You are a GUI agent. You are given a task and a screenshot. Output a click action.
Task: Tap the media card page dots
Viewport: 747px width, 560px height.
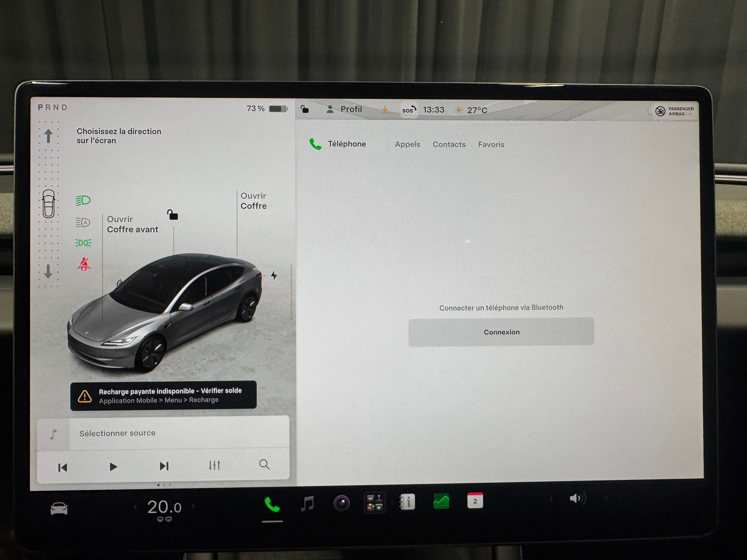(164, 485)
